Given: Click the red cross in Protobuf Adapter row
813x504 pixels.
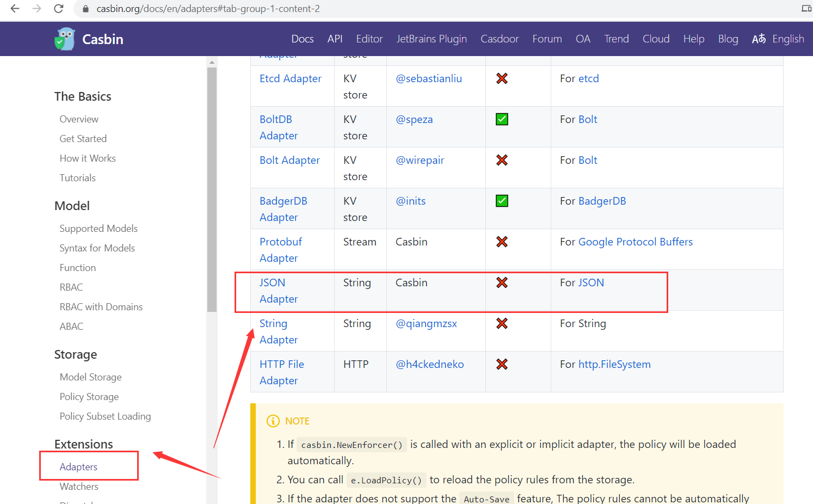Looking at the screenshot, I should click(502, 242).
